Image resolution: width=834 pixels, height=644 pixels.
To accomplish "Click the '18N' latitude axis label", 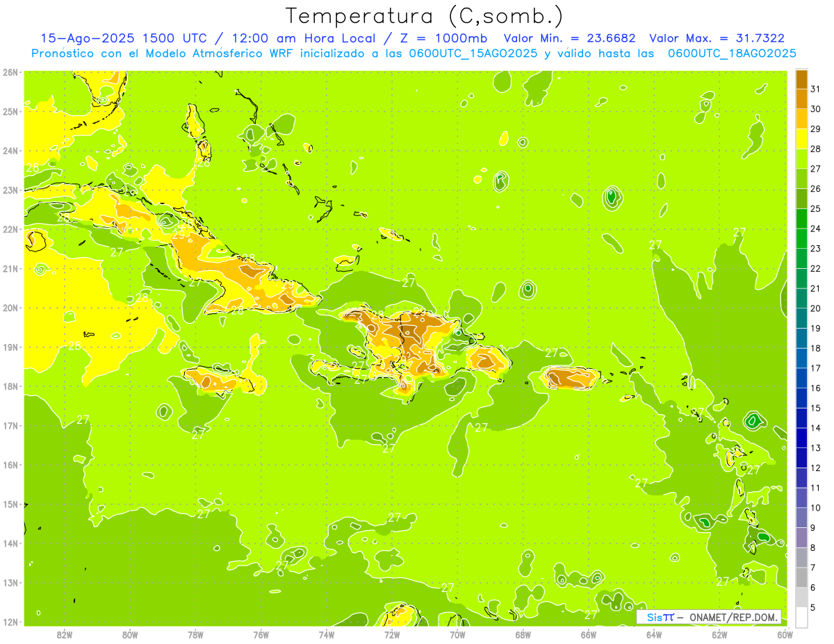I will click(10, 386).
